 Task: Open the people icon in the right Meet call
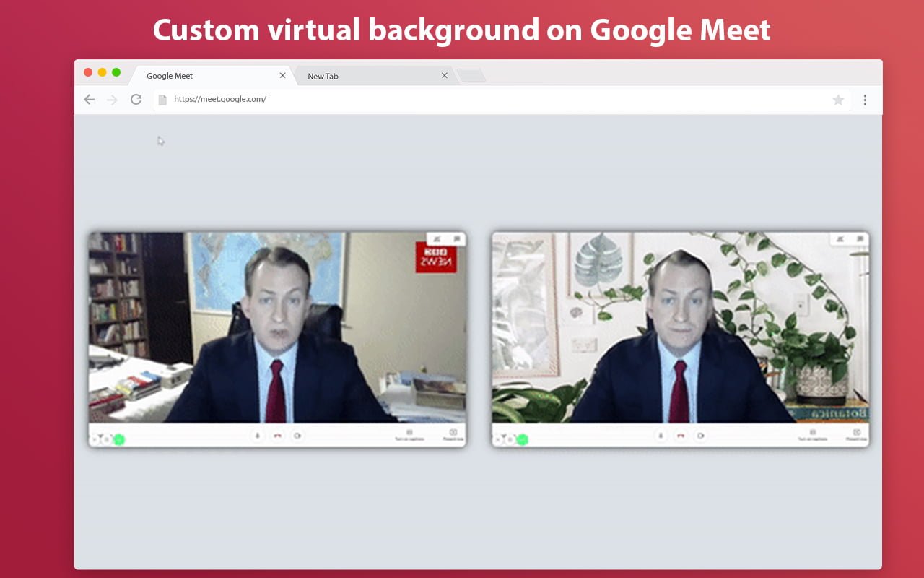point(840,238)
